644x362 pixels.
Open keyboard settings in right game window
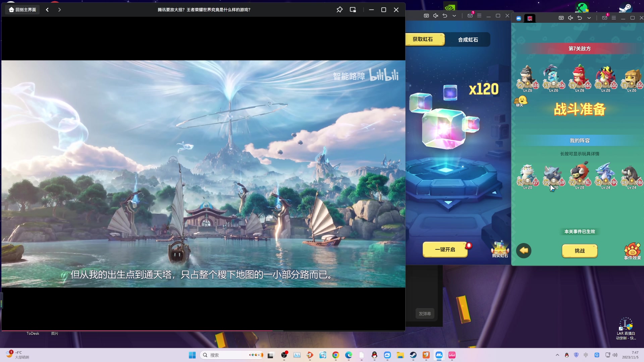(x=561, y=18)
